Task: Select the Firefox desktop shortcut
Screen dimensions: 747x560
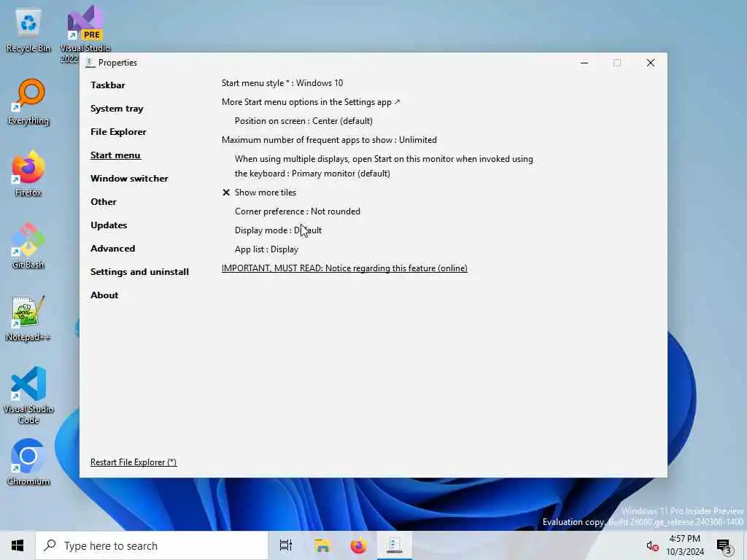Action: [28, 174]
